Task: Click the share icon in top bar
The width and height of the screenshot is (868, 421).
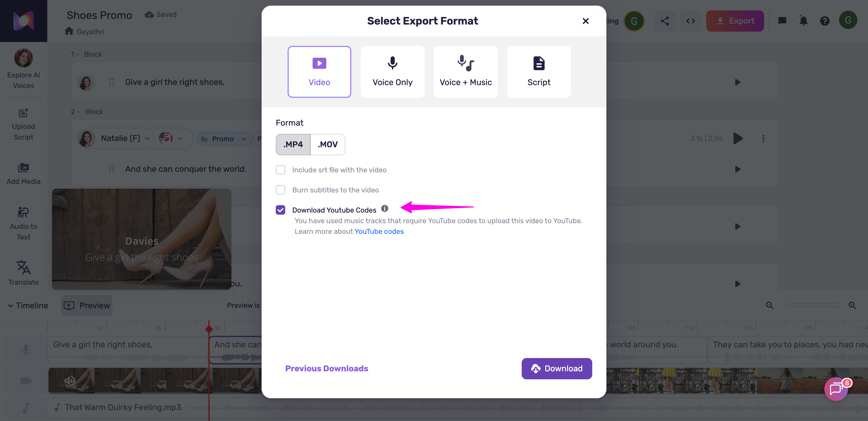Action: coord(665,21)
